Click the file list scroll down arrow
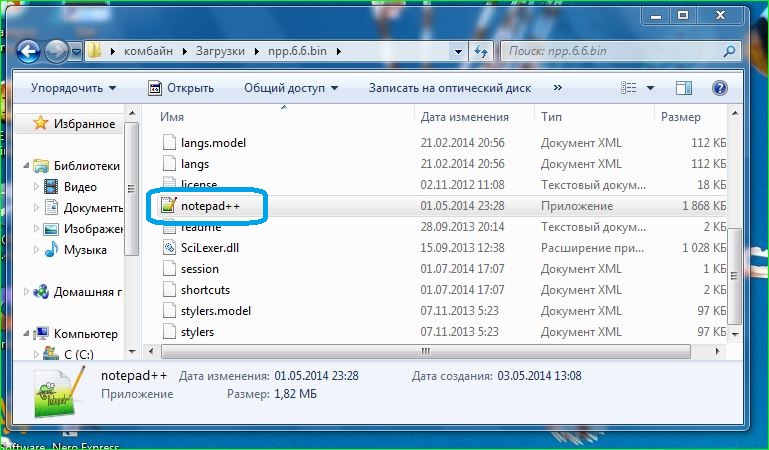769x450 pixels. (735, 334)
